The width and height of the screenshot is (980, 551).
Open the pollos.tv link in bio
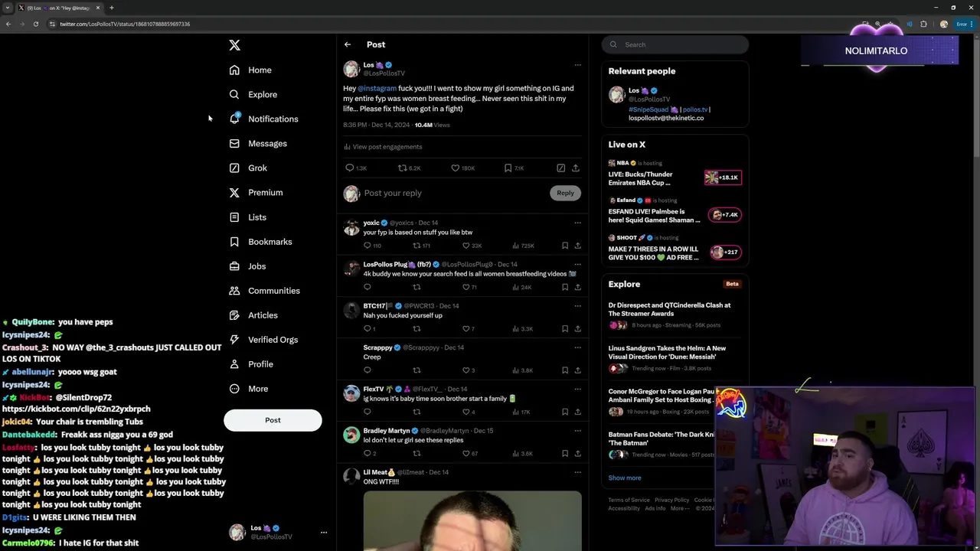[695, 109]
